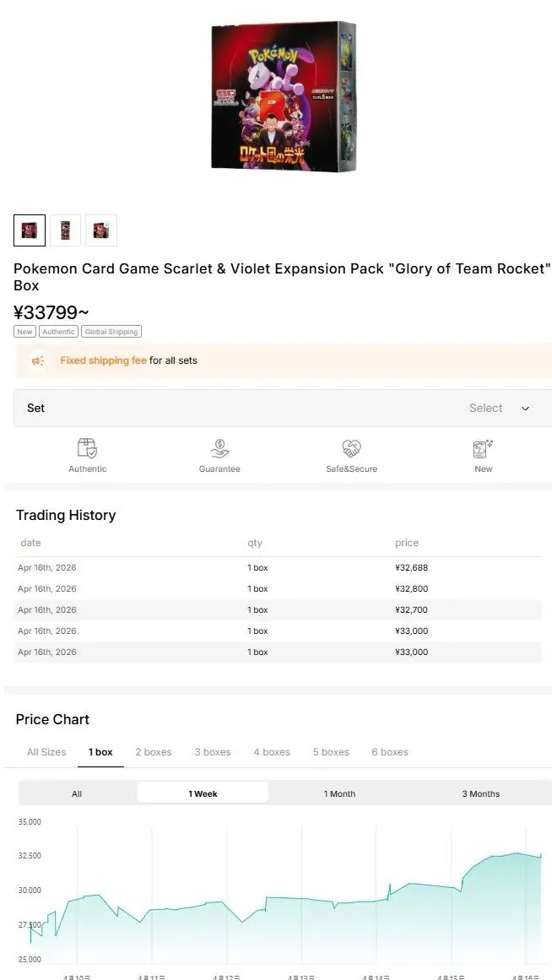The image size is (552, 980).
Task: Click the megaphone shipping announcement icon
Action: pos(38,361)
